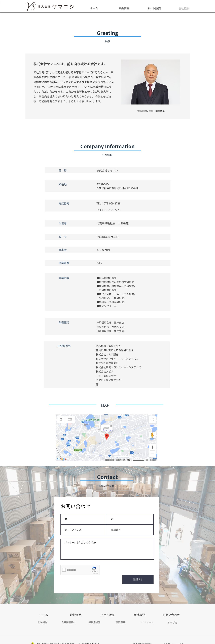215x644 pixels.
Task: Click the FAX：078-969-2729 text
Action: tap(108, 210)
